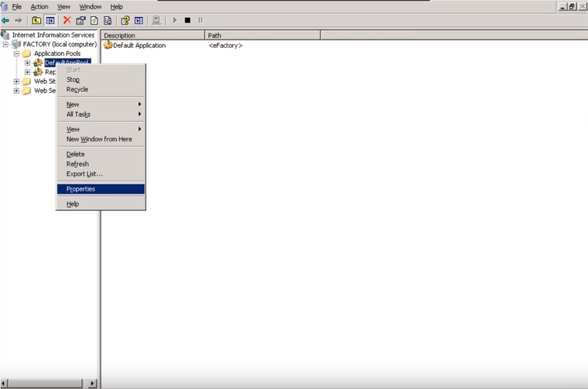Choose Export List... in the context menu
This screenshot has width=588, height=389.
pos(101,174)
